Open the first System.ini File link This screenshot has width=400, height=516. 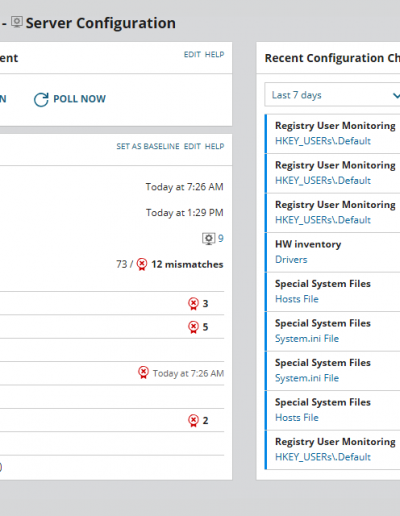(x=307, y=339)
